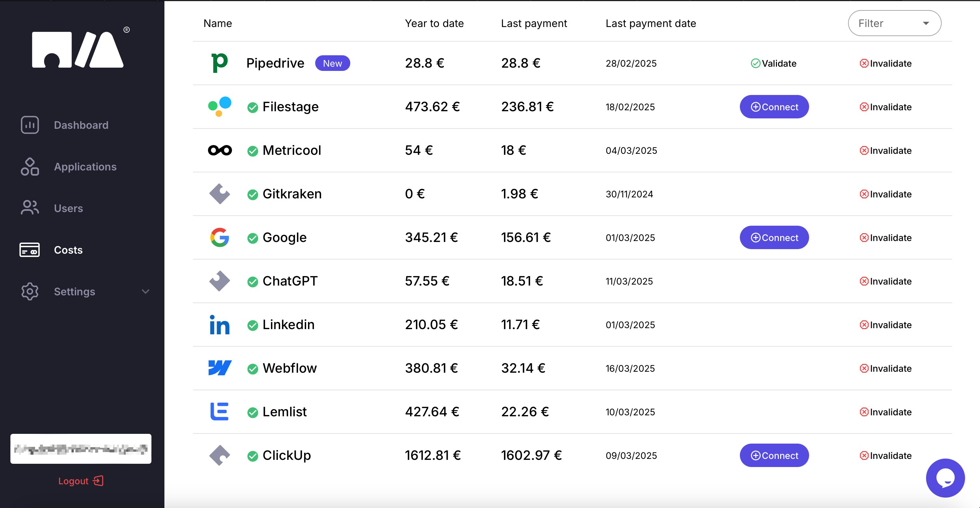Select the Costs menu item
Viewport: 980px width, 508px height.
click(68, 250)
